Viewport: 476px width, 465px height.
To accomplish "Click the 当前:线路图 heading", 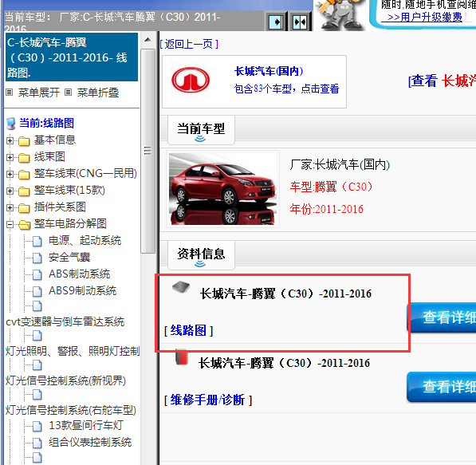I will pos(46,124).
